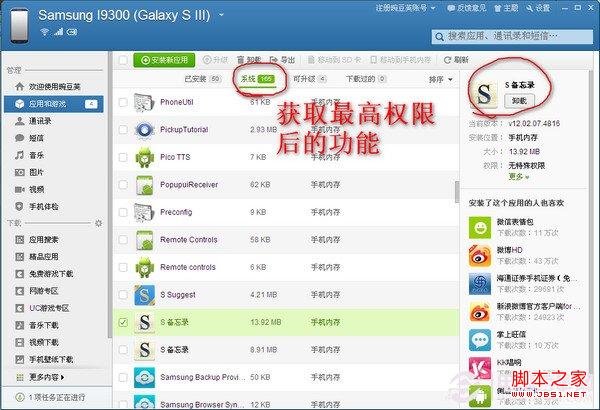Viewport: 600px width, 410px height.
Task: Click the S 备忘录 8.91 MB icon
Action: [145, 350]
